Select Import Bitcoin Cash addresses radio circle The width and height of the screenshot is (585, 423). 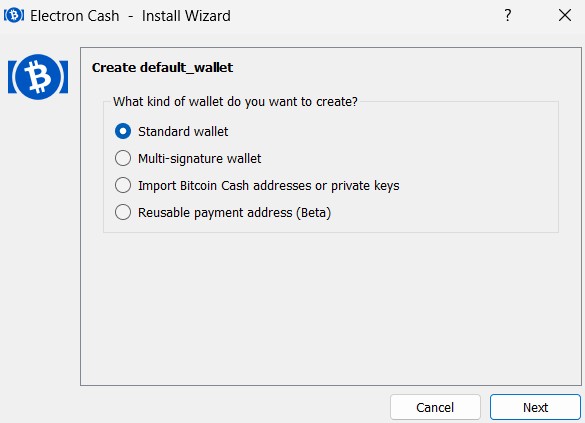pos(123,185)
